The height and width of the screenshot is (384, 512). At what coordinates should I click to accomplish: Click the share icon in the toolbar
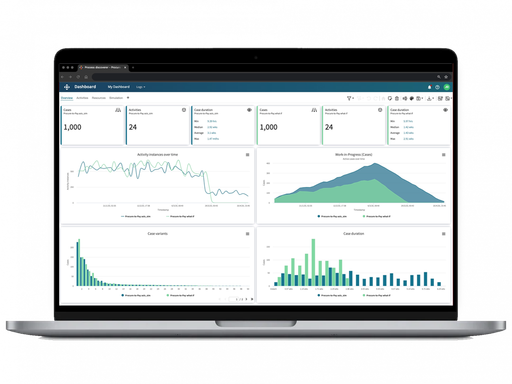click(x=405, y=98)
